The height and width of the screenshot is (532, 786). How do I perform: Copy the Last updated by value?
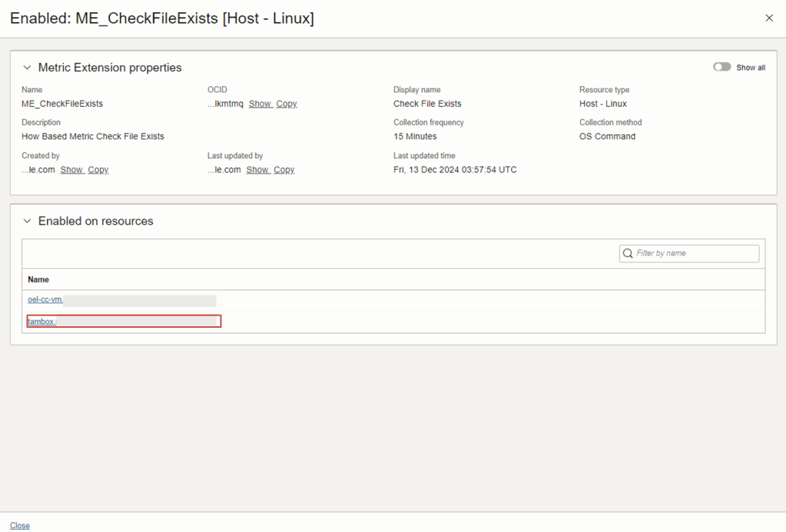pos(284,170)
